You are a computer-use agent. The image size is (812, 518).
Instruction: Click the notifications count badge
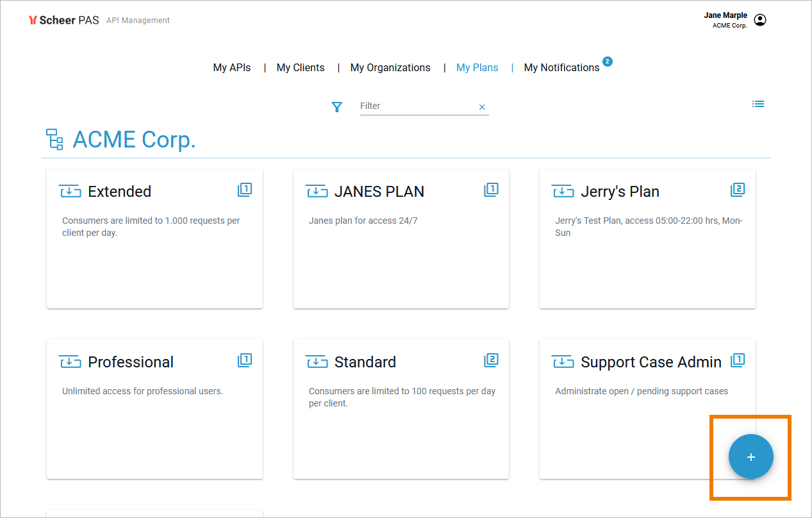(608, 62)
